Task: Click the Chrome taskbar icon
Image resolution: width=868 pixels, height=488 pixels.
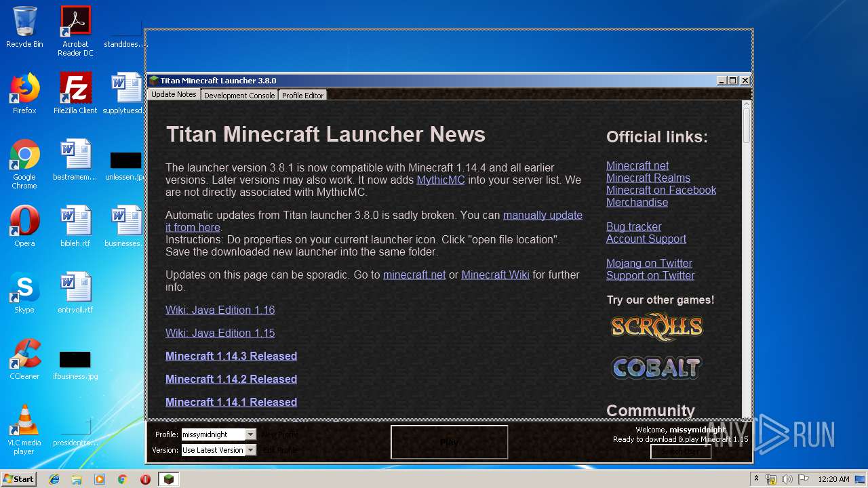Action: pyautogui.click(x=123, y=479)
